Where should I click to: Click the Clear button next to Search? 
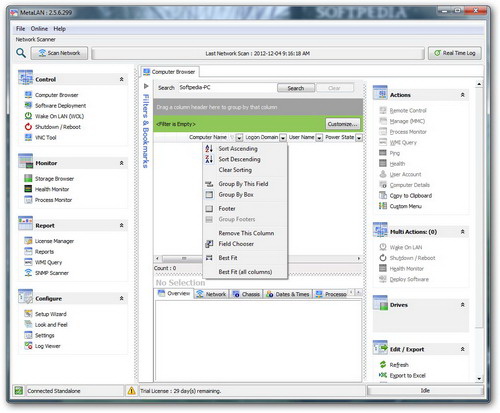click(334, 88)
